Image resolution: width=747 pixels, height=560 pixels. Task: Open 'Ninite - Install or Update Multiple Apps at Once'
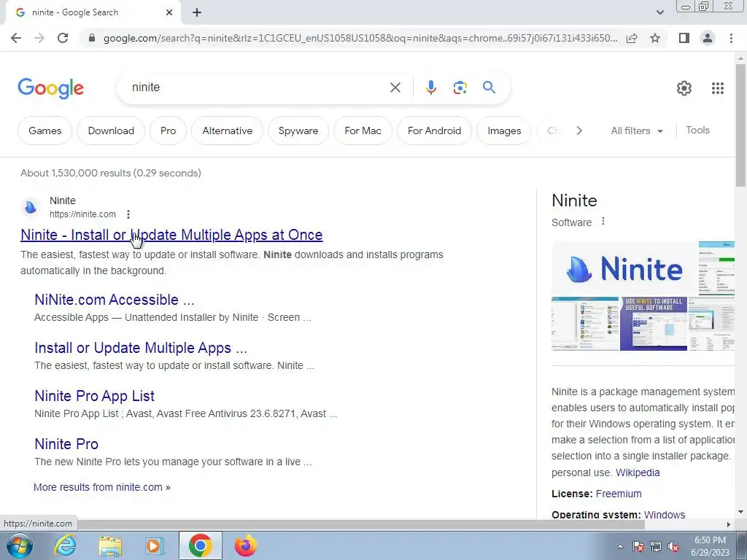click(x=171, y=235)
